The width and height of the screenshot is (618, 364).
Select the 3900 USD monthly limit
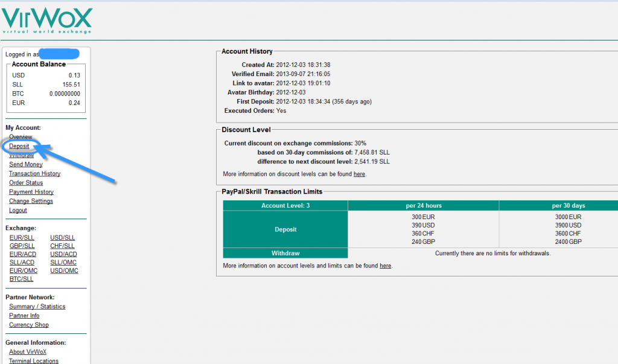pos(568,225)
